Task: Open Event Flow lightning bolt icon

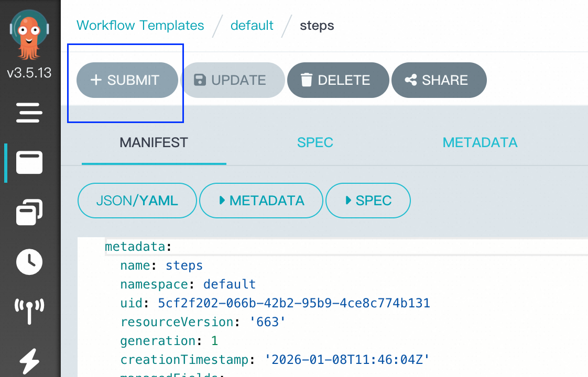Action: coord(29,360)
